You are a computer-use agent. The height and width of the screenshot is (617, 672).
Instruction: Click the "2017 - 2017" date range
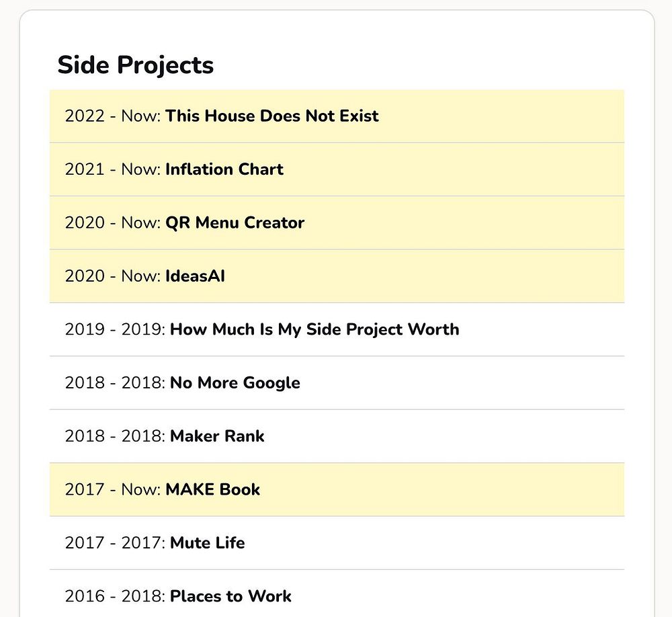pyautogui.click(x=115, y=543)
